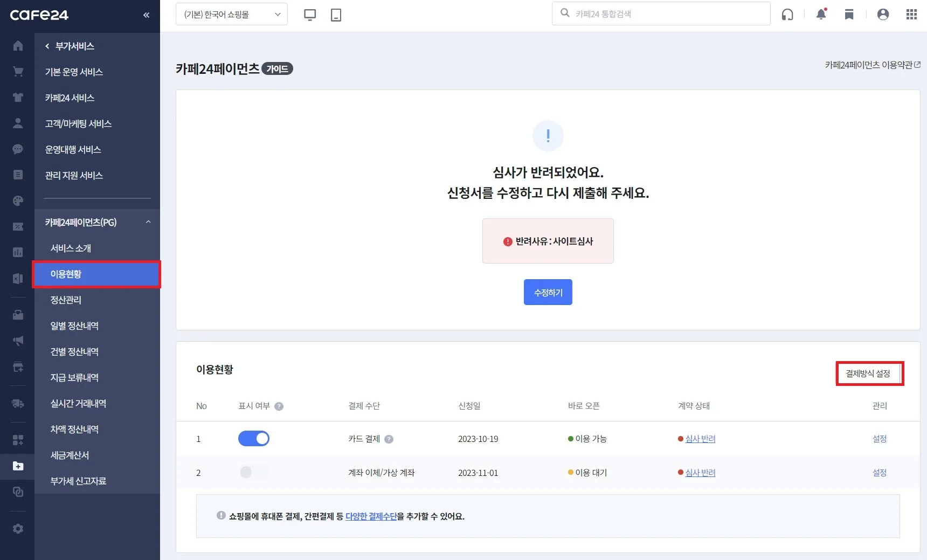Click 심사 반려 link for 계좌 이체/가상 계좌
This screenshot has height=560, width=927.
click(x=700, y=472)
